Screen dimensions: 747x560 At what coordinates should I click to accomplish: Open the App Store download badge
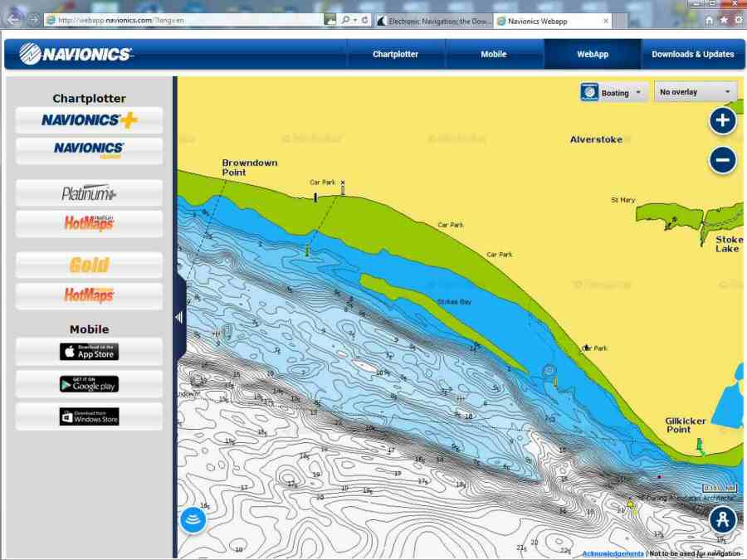(x=89, y=352)
